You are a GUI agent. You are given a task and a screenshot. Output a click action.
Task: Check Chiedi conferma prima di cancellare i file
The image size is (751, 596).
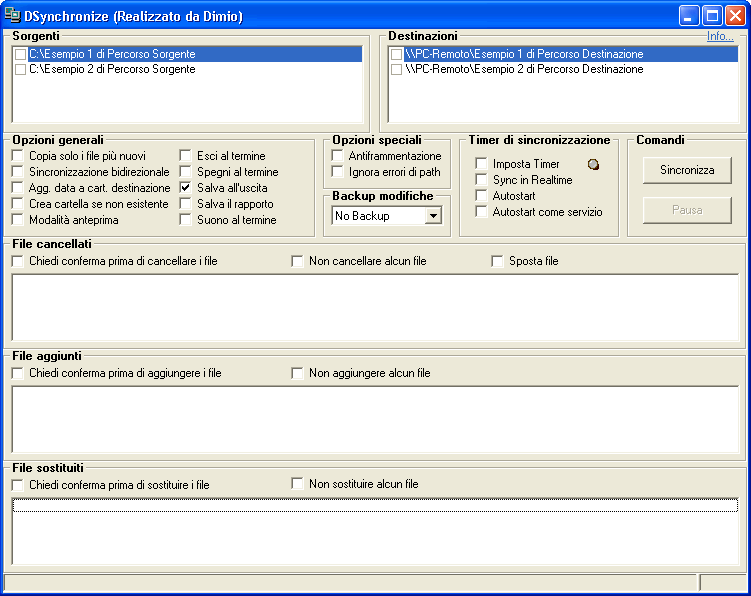(x=18, y=261)
